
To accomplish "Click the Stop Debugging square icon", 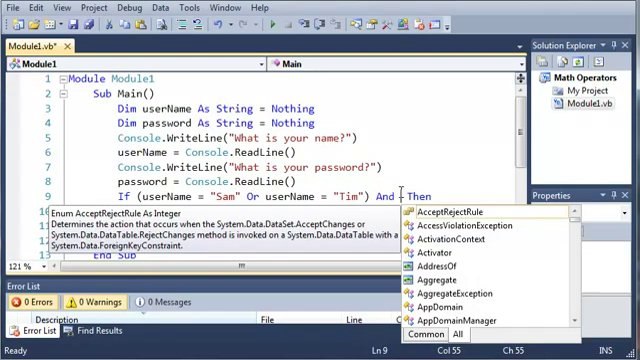I will (289, 25).
